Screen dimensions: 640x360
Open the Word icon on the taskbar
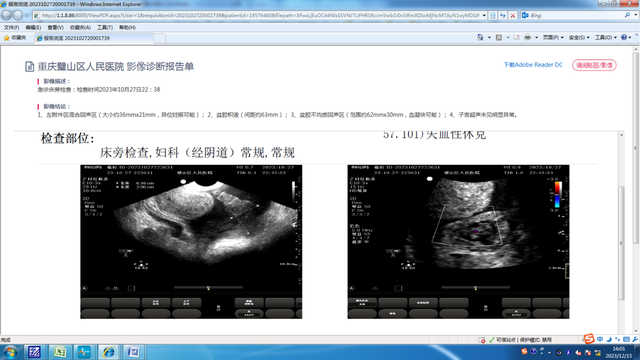pyautogui.click(x=133, y=352)
